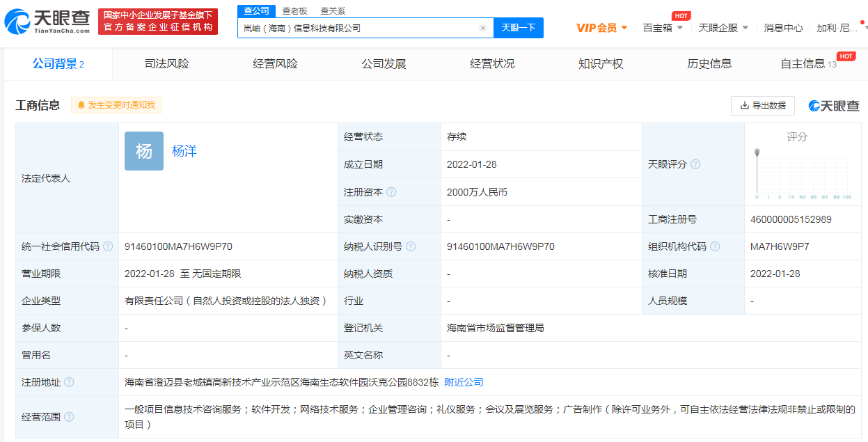This screenshot has width=868, height=442.
Task: Open the 经营状况 tab
Action: (x=492, y=64)
